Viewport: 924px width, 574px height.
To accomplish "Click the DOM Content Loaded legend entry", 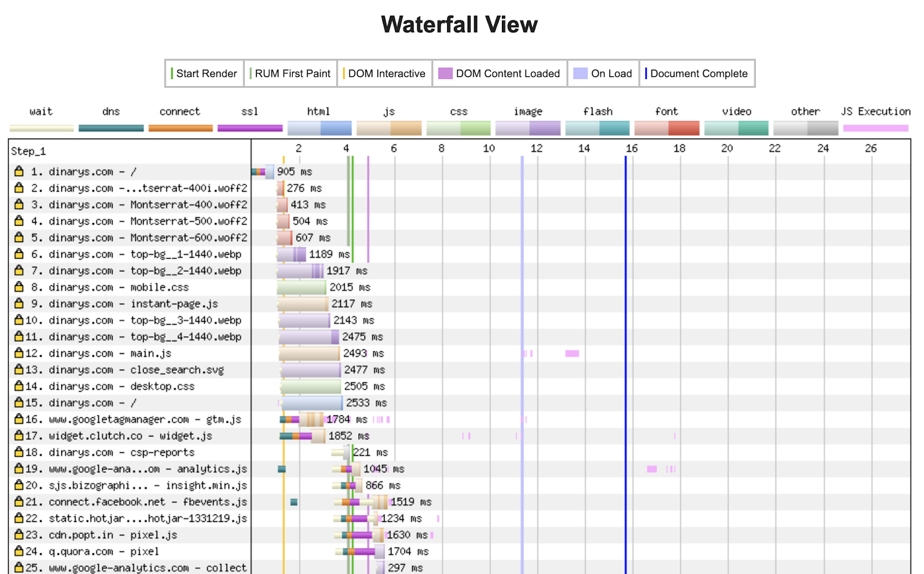I will pos(500,73).
